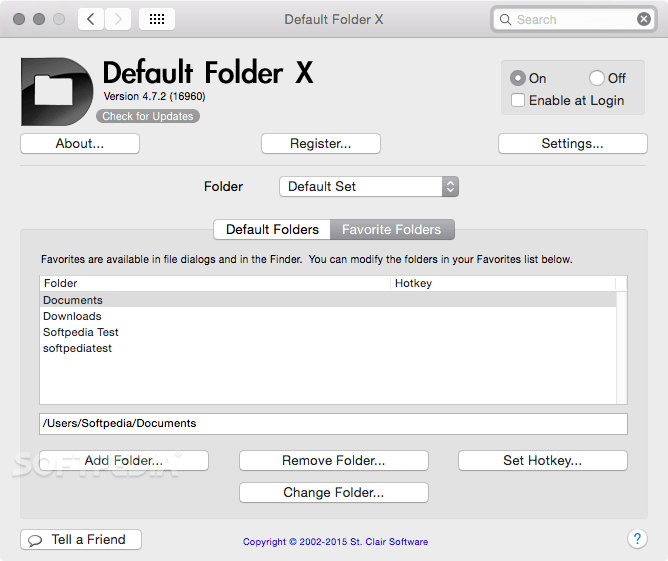Select Documents row in favorites list
Image resolution: width=668 pixels, height=561 pixels.
point(328,300)
